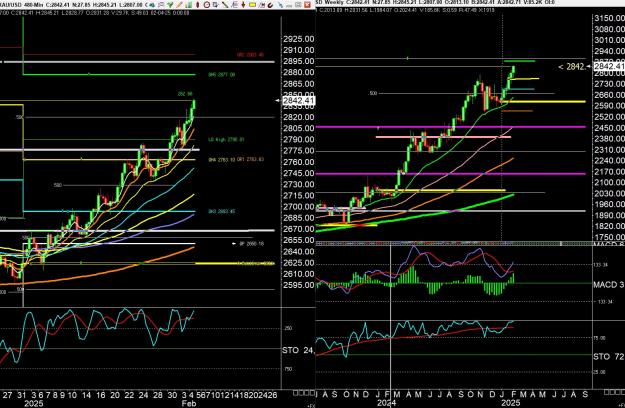Click the 3150.00 level on the weekly axis

point(609,18)
